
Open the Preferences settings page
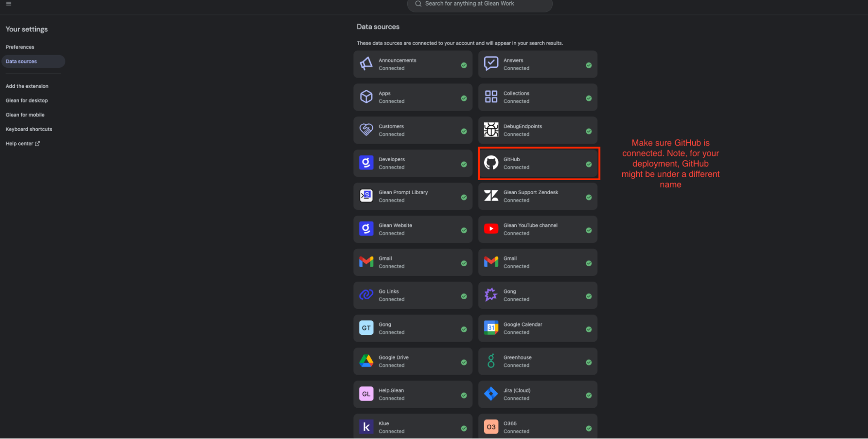pos(20,47)
